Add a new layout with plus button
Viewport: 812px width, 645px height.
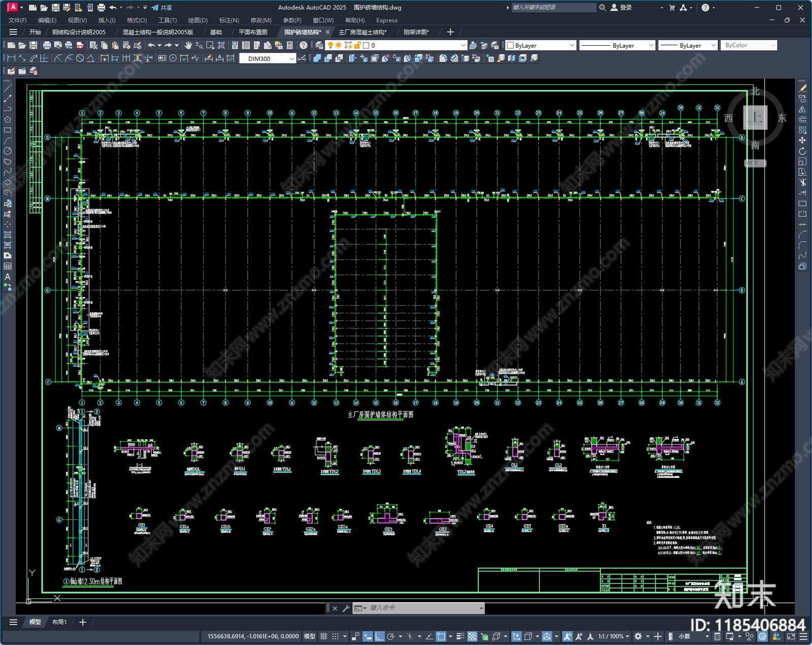tap(83, 622)
